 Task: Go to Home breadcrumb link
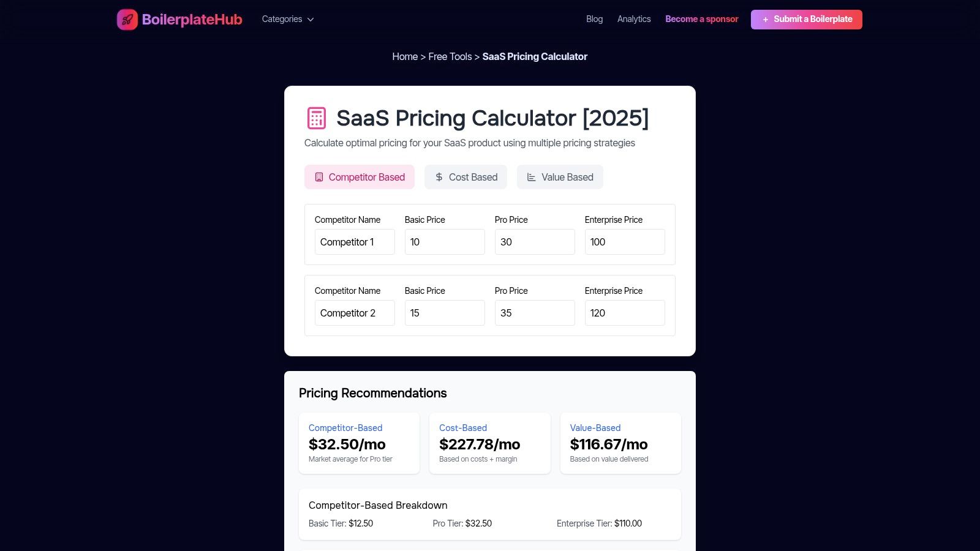(405, 56)
